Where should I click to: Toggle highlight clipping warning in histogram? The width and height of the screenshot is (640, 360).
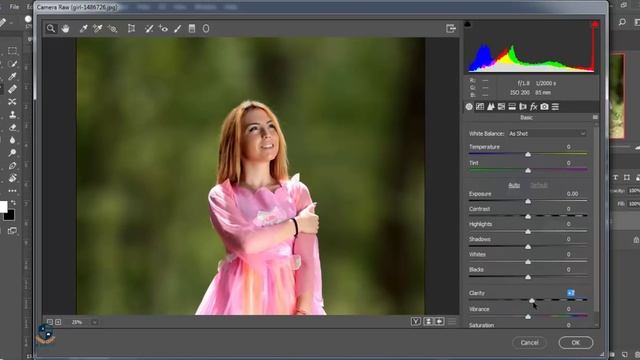click(x=595, y=24)
